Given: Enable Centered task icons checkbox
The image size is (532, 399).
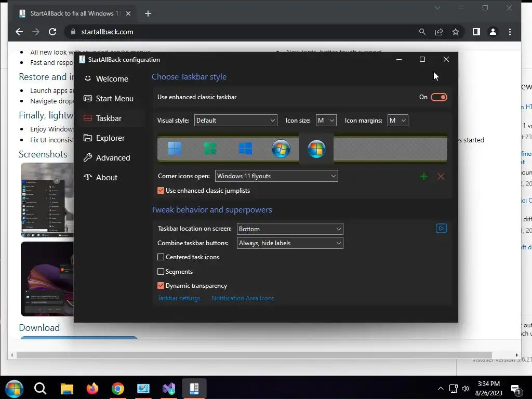Looking at the screenshot, I should tap(161, 257).
